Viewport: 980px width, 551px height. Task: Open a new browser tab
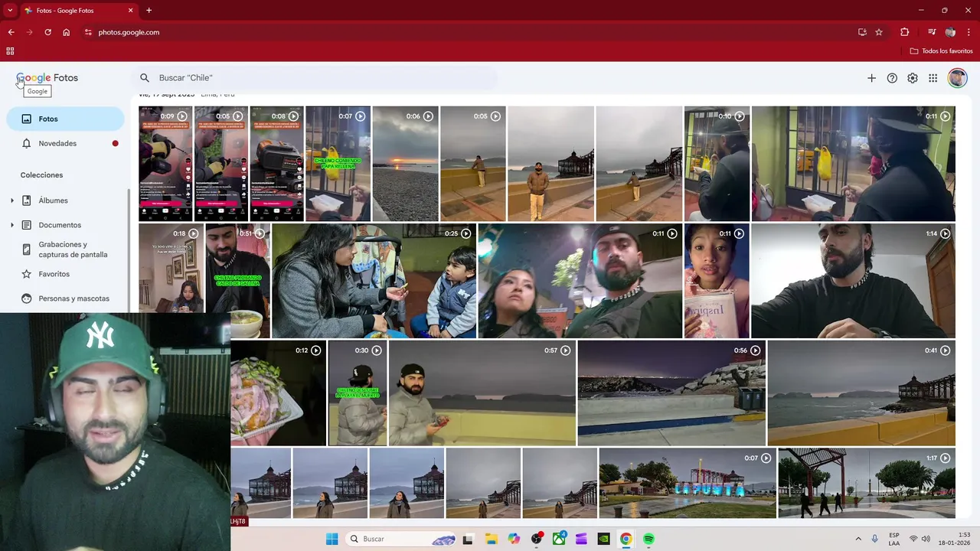tap(149, 10)
